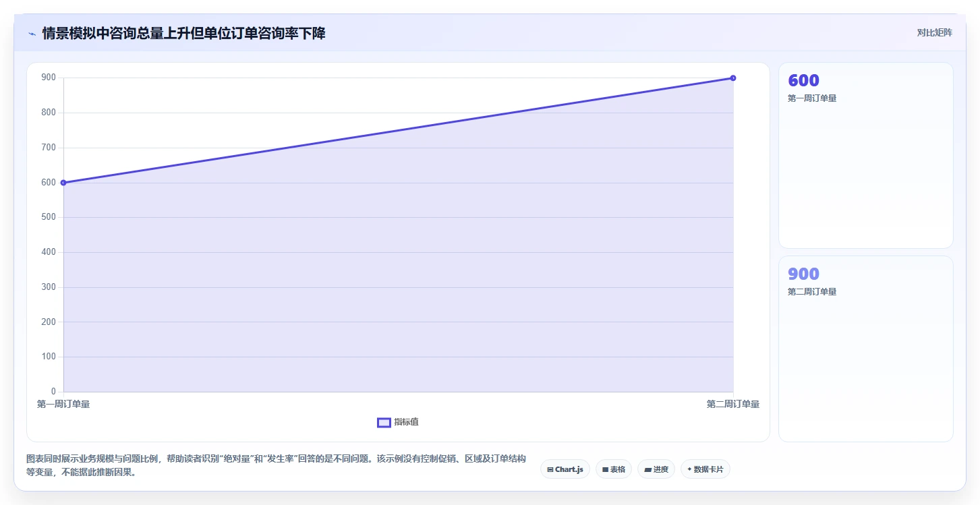
Task: Click the chart title 情景模拟中咨询总量上升
Action: tap(184, 33)
